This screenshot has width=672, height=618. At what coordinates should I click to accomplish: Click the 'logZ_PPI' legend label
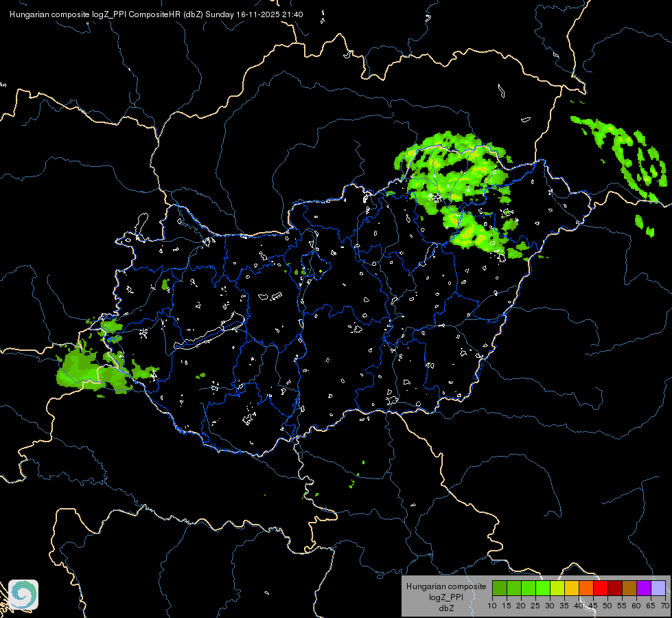(446, 597)
